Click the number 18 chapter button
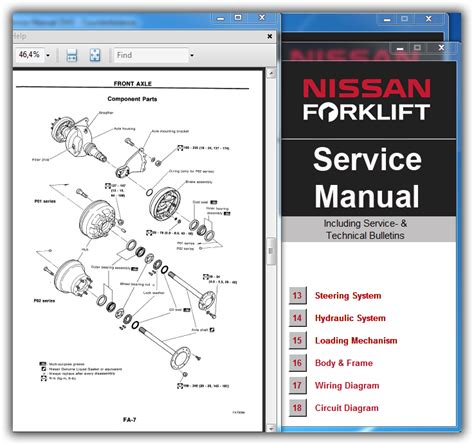 (297, 408)
